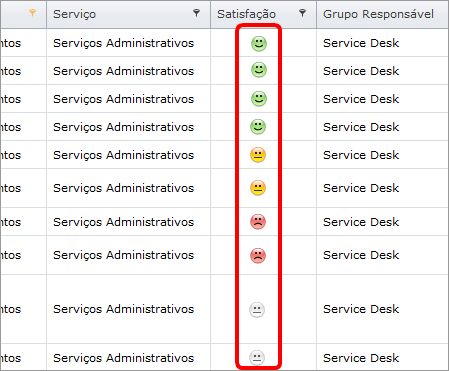The image size is (449, 371).
Task: Click the green smiley in the first row
Action: (x=259, y=44)
